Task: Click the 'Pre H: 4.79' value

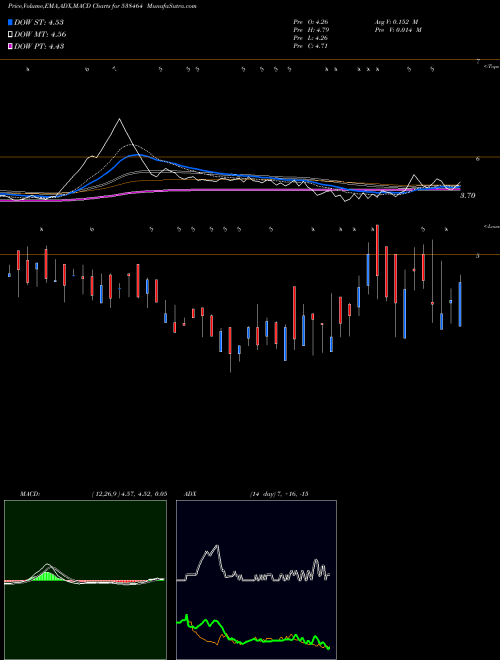Action: 311,30
